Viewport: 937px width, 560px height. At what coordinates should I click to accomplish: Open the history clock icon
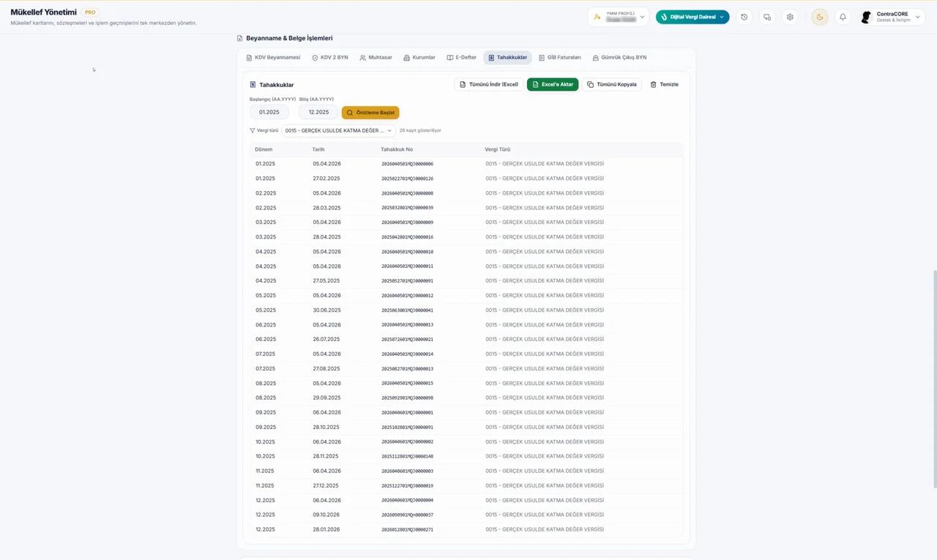744,17
